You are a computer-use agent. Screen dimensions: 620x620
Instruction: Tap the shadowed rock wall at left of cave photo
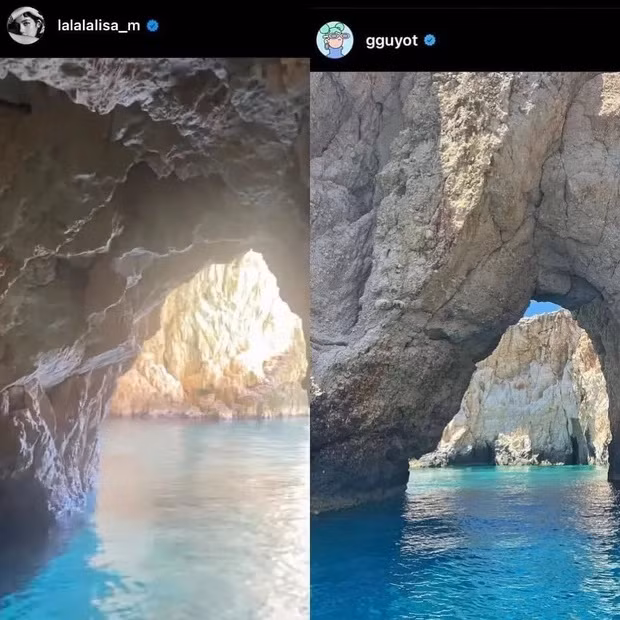click(40, 400)
